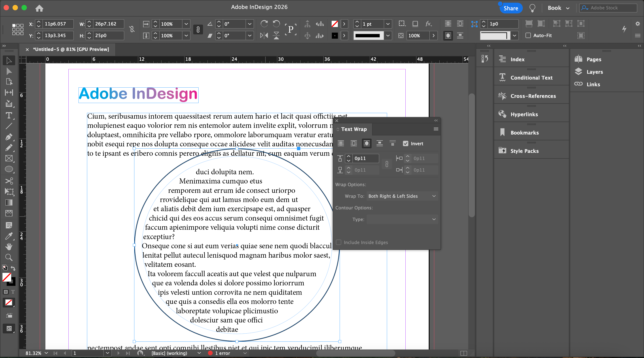Select the Rectangle Frame tool

(9, 158)
